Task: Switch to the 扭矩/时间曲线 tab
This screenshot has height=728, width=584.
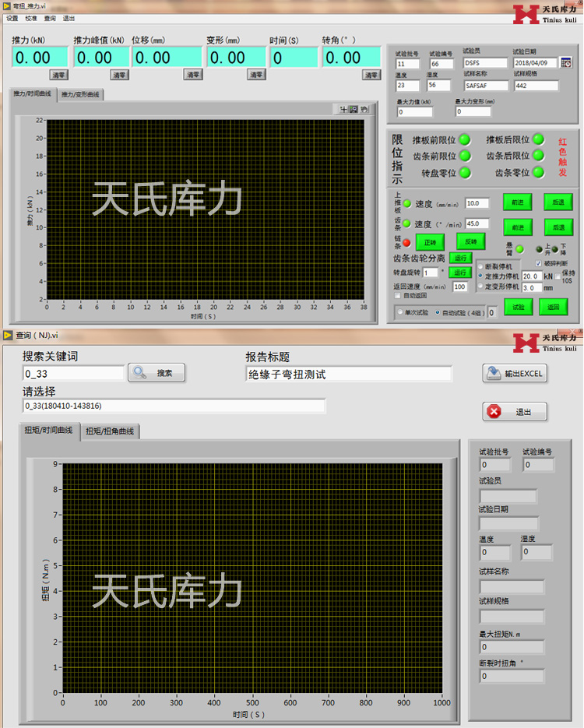Action: tap(49, 431)
